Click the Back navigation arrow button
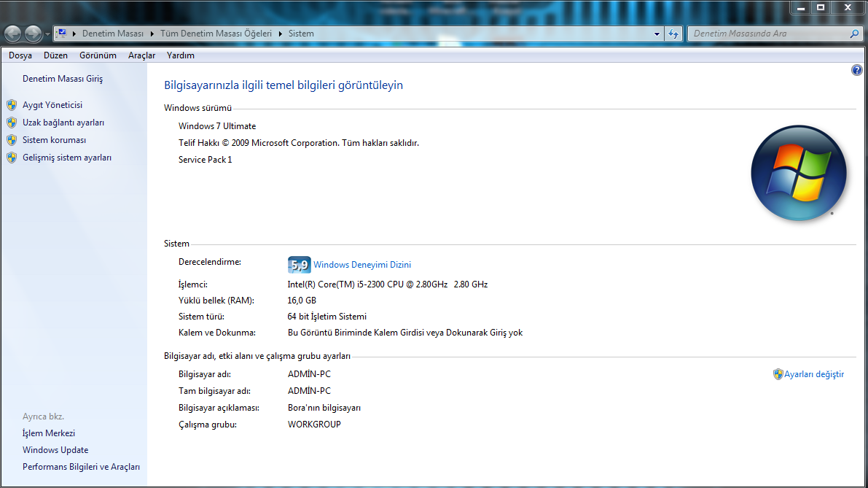This screenshot has width=868, height=488. (x=12, y=34)
